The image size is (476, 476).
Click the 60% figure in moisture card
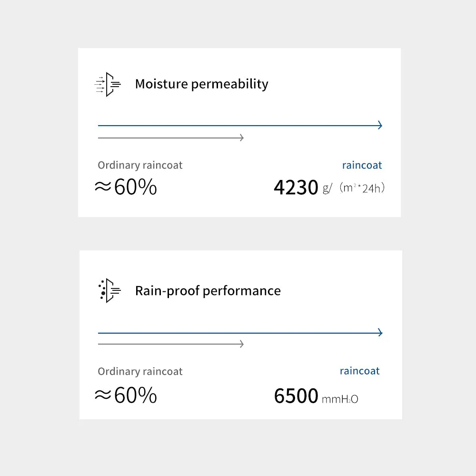click(x=135, y=187)
